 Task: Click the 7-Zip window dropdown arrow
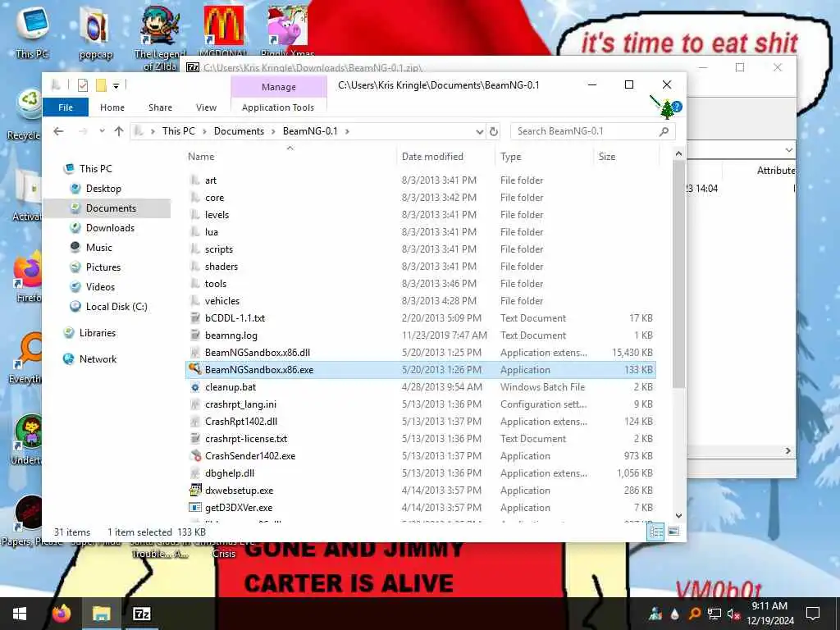point(788,151)
